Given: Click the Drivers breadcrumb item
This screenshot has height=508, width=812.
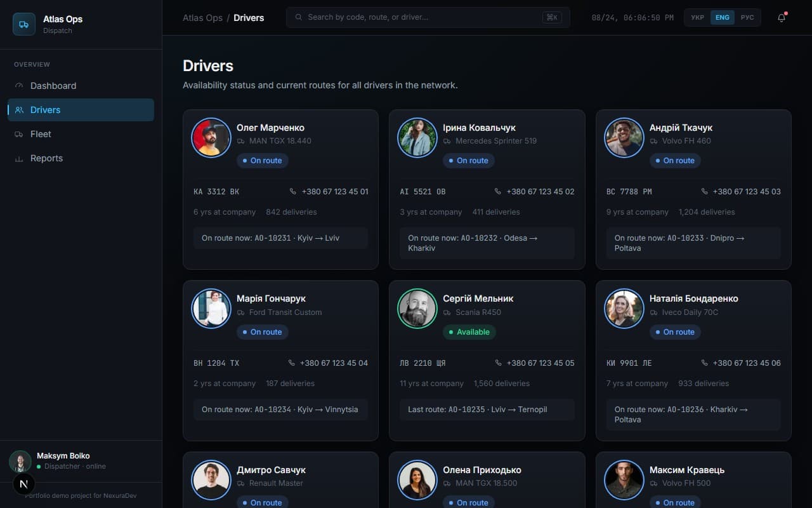Looking at the screenshot, I should click(x=249, y=18).
